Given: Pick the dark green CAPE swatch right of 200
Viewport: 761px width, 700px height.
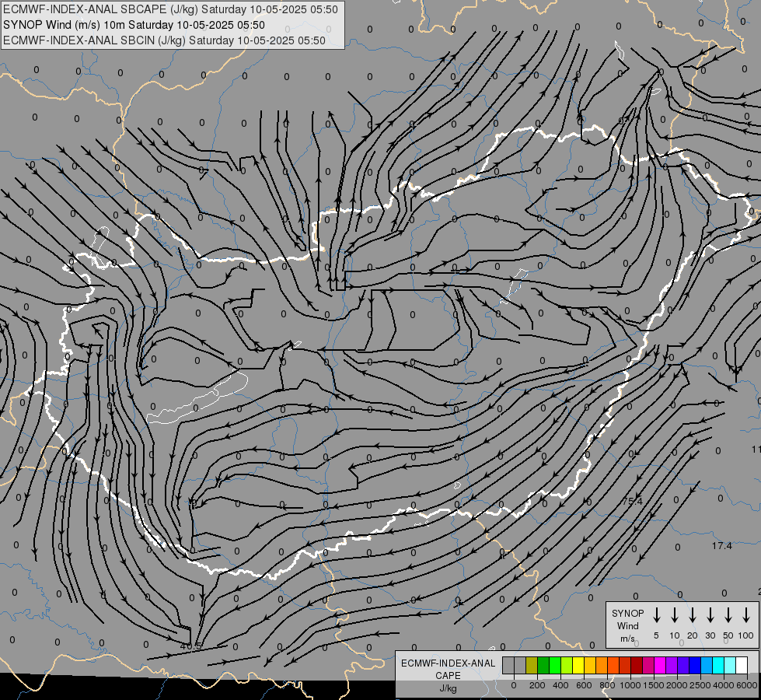Looking at the screenshot, I should click(543, 665).
